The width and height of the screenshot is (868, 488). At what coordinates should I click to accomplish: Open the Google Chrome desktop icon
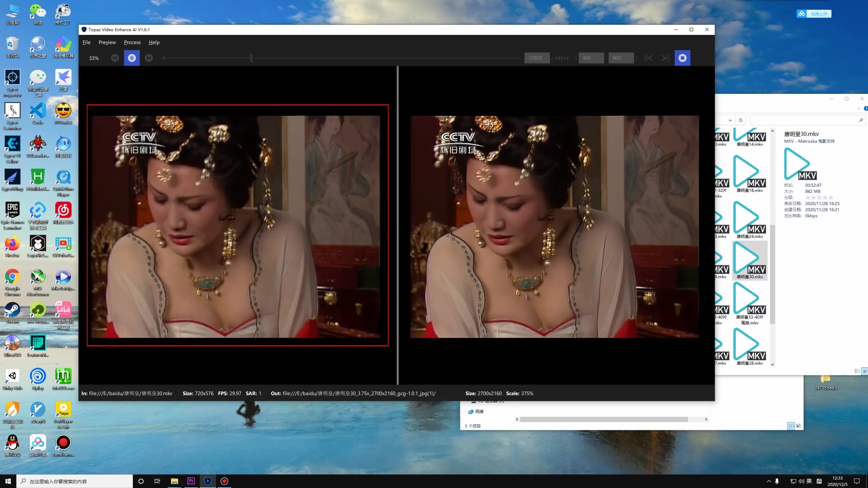(13, 283)
